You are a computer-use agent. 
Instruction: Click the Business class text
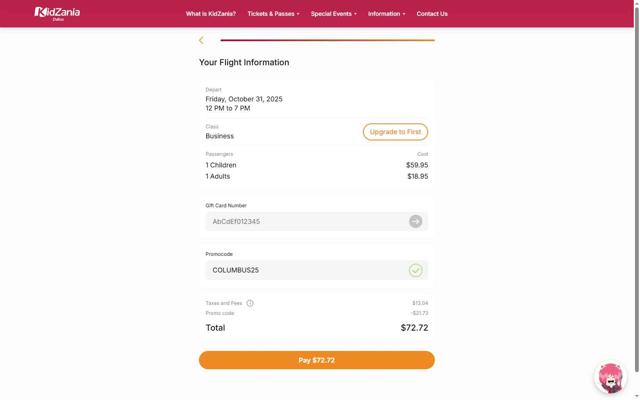click(x=220, y=136)
